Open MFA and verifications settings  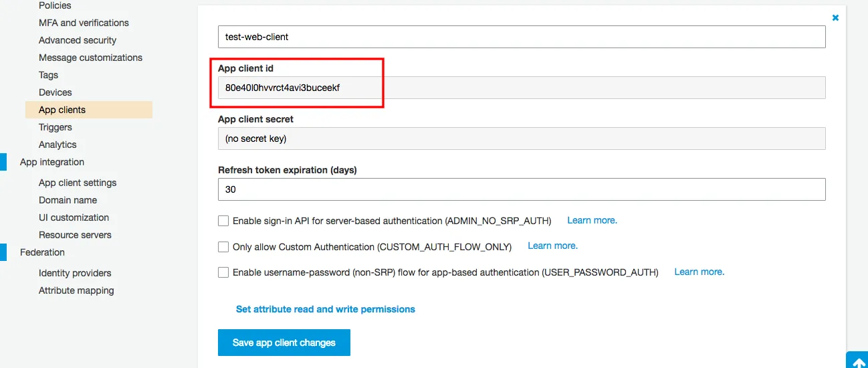pyautogui.click(x=84, y=23)
